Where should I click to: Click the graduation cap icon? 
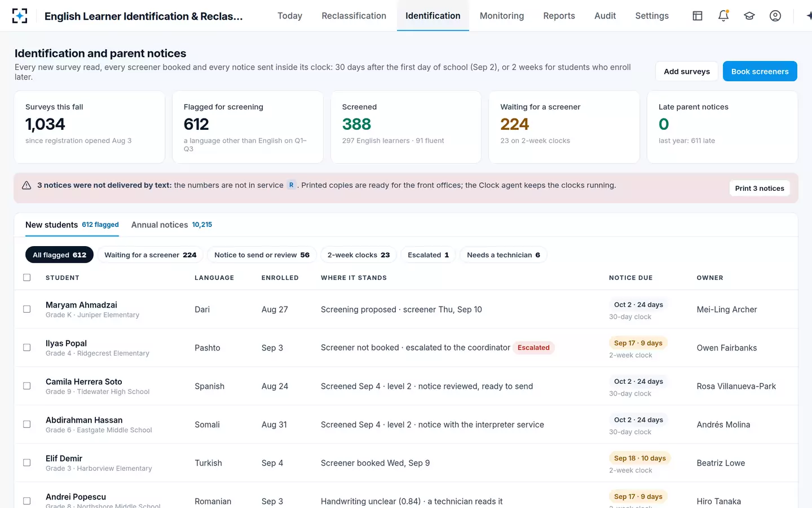click(x=749, y=16)
